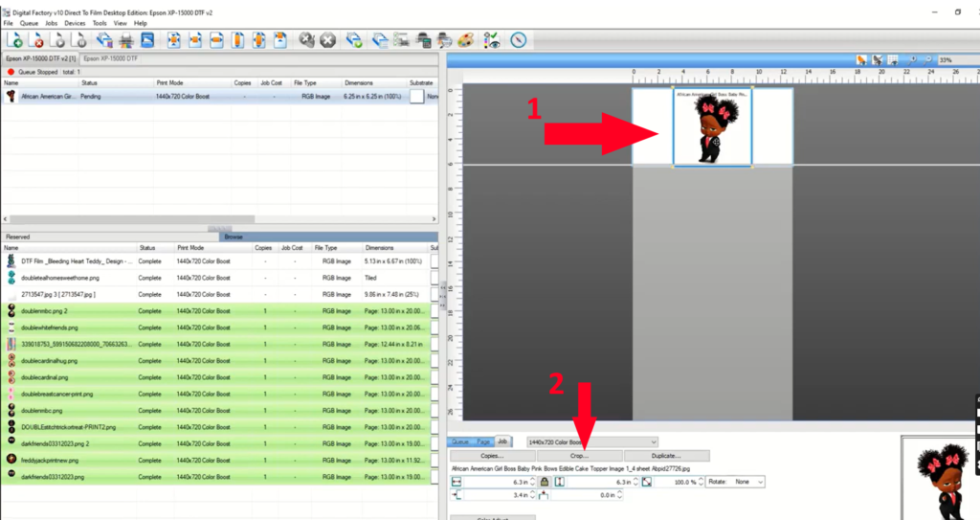The width and height of the screenshot is (980, 520).
Task: Click the ink check eye preview icon
Action: pos(492,40)
